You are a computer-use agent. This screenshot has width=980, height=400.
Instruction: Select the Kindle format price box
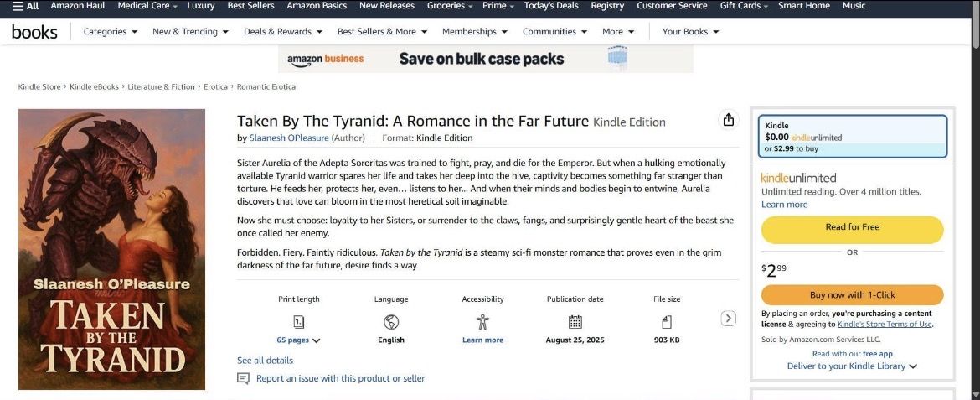coord(852,137)
